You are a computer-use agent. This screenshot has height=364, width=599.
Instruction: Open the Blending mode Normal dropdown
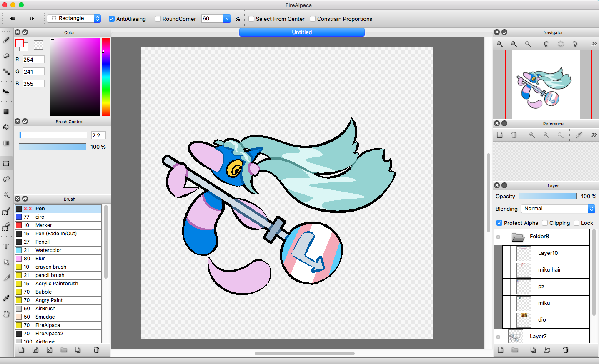point(558,209)
